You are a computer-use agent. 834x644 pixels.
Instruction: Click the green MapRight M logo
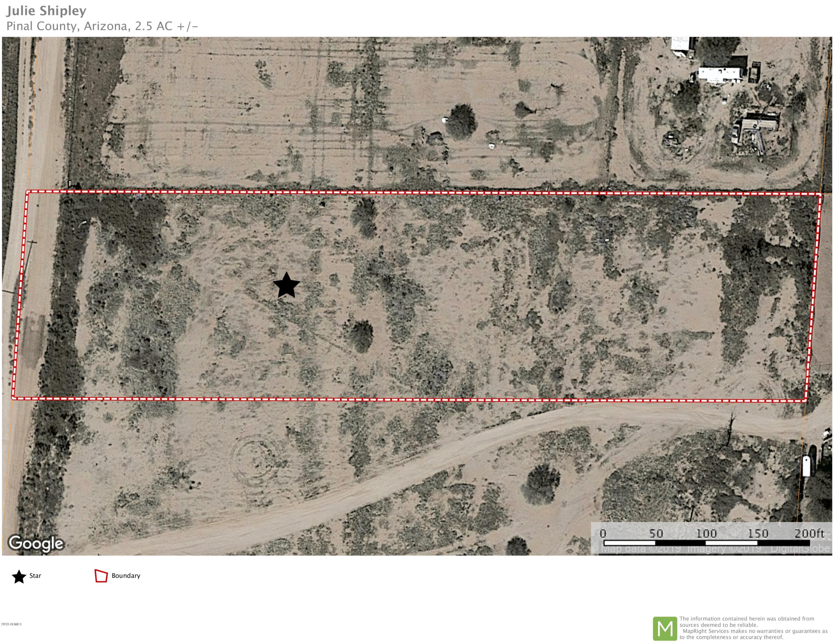click(665, 628)
